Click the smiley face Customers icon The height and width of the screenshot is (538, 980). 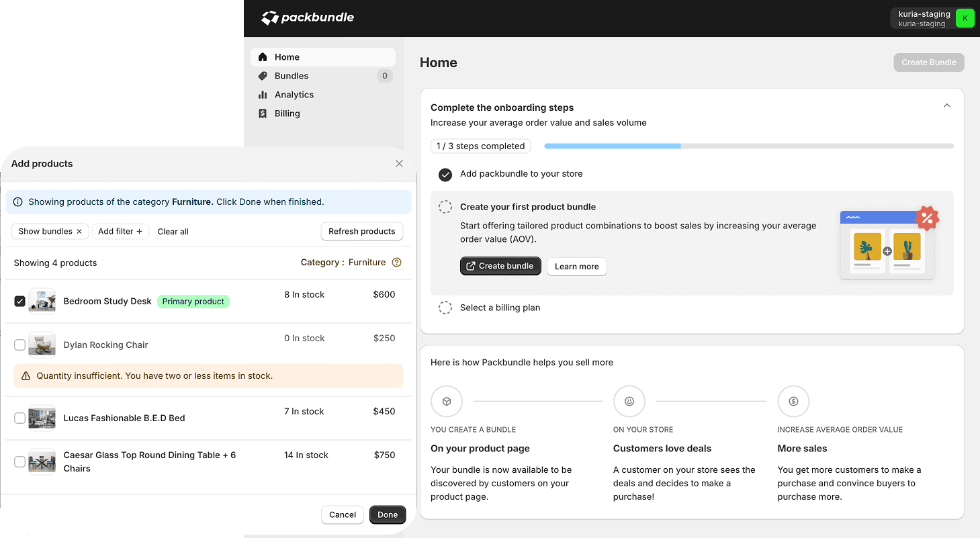(629, 402)
